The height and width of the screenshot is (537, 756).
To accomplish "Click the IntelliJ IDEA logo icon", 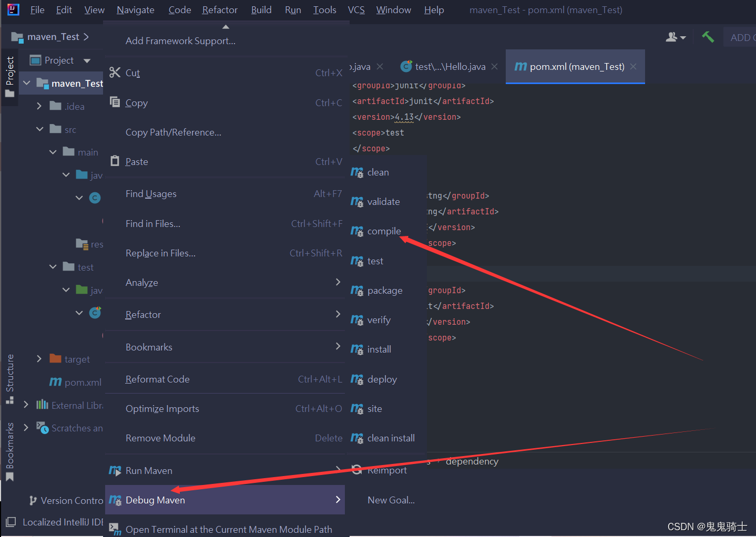I will click(x=13, y=9).
